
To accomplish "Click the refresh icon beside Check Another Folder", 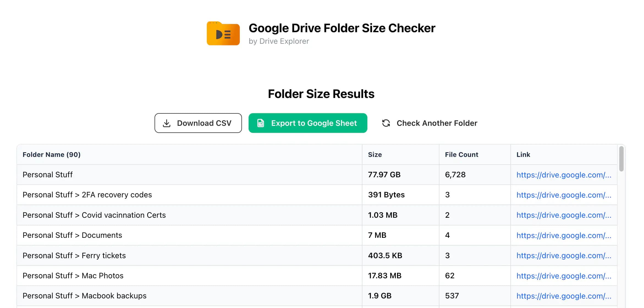I will (386, 123).
